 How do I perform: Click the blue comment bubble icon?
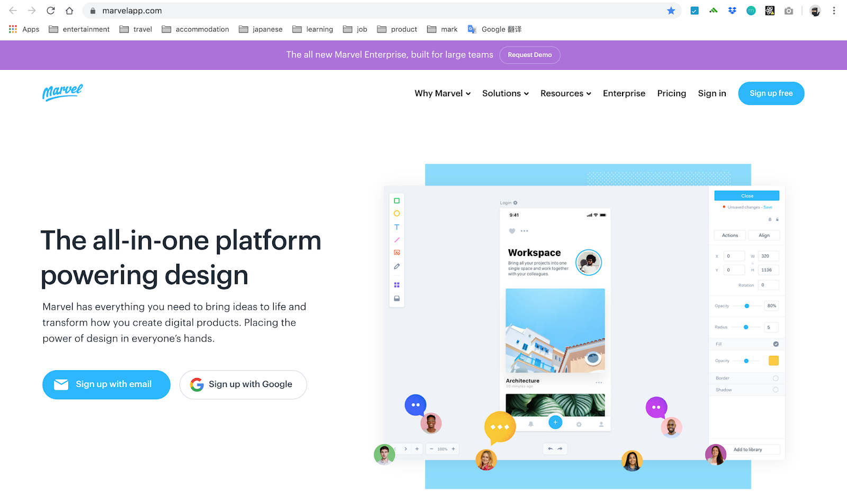416,405
